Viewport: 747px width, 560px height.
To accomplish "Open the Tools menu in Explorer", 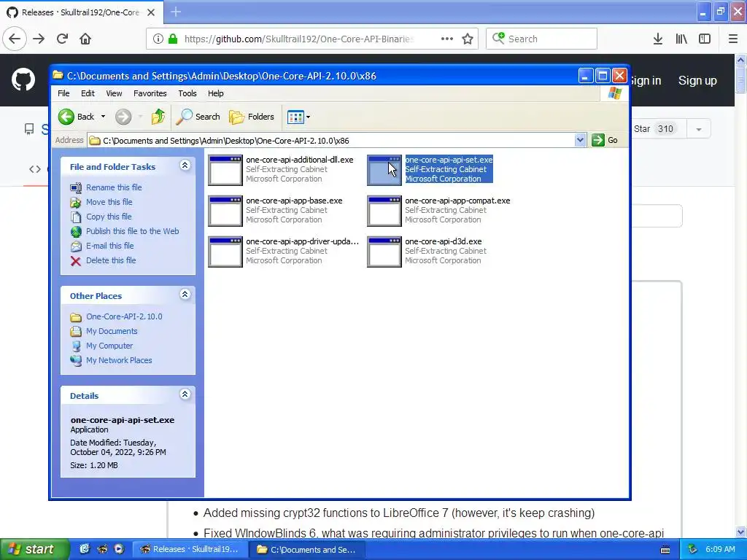I will 187,93.
